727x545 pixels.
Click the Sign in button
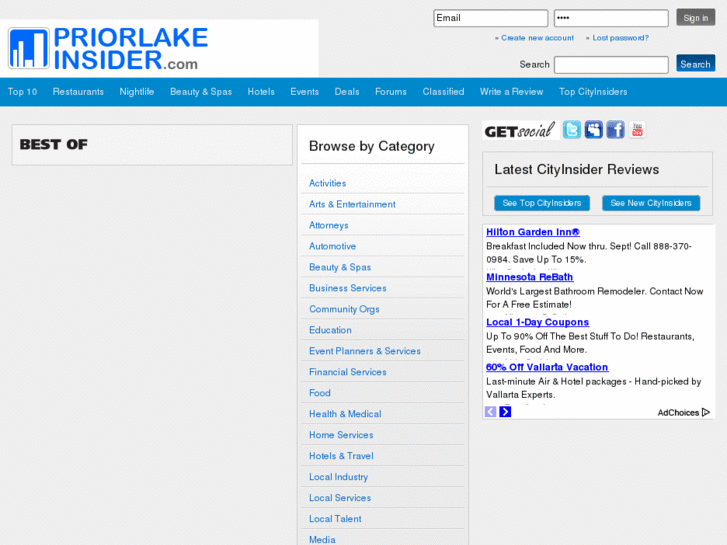pyautogui.click(x=695, y=18)
